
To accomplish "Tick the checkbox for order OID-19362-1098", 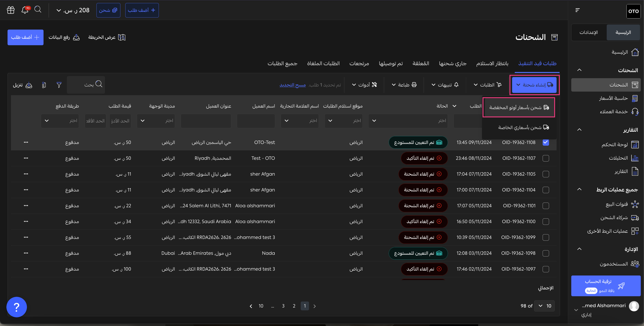I will (x=545, y=253).
